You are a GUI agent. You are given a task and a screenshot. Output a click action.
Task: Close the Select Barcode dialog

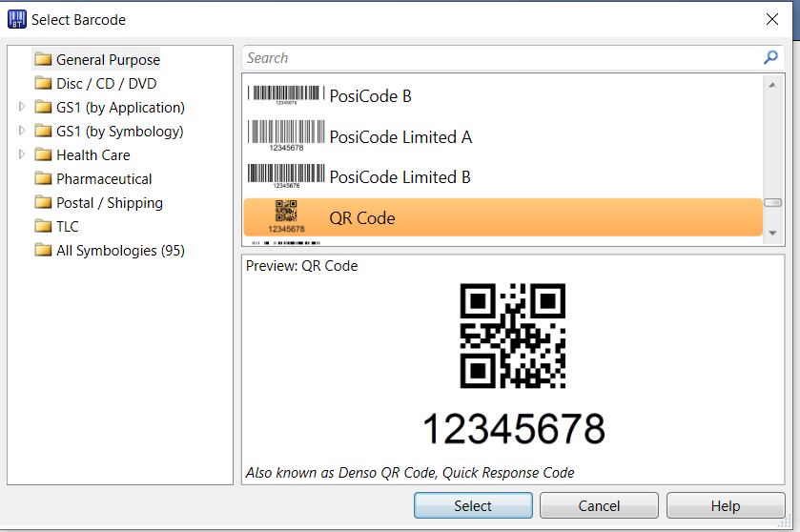click(772, 19)
